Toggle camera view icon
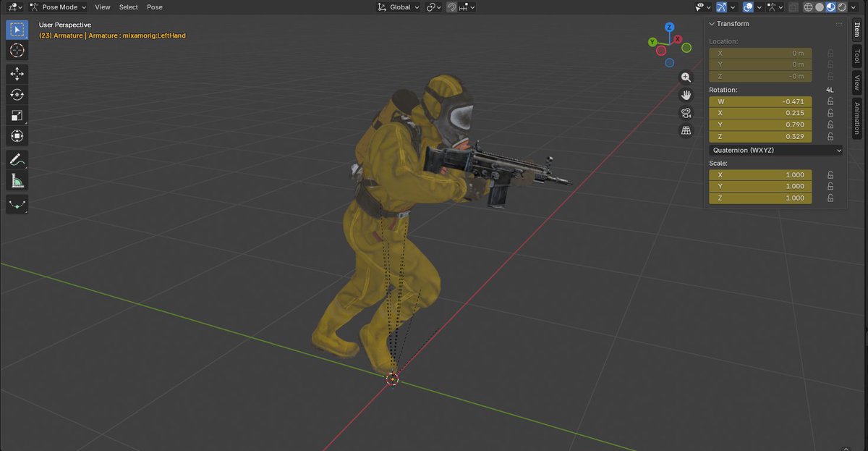 [x=686, y=113]
